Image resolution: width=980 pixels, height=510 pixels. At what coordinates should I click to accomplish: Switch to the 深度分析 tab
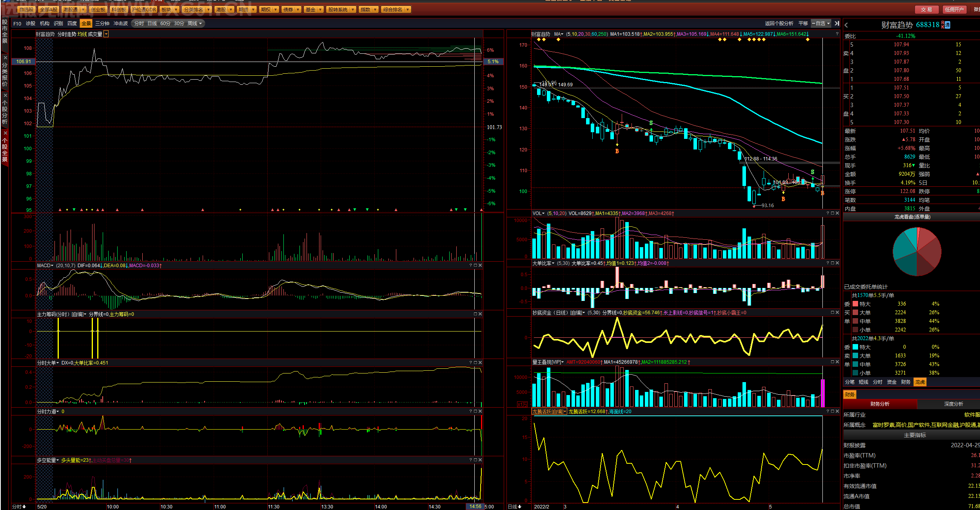click(953, 404)
